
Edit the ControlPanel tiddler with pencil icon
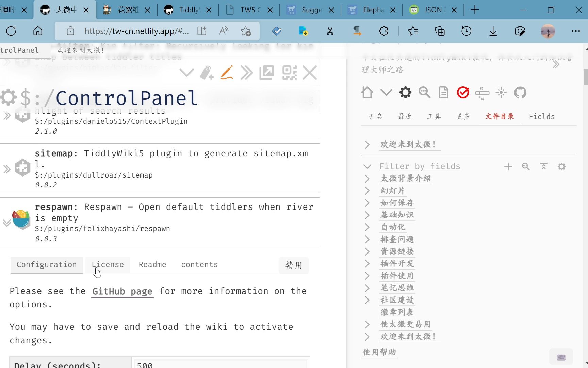point(227,73)
